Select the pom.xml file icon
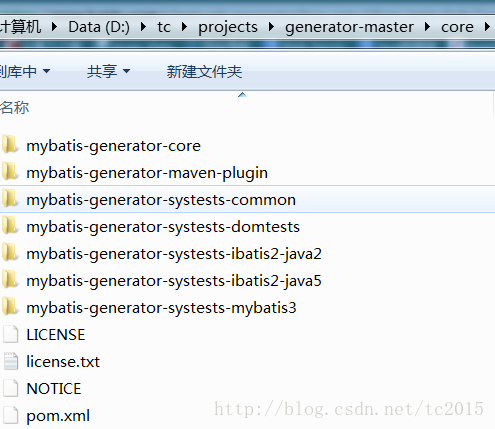This screenshot has height=429, width=495. click(x=11, y=415)
